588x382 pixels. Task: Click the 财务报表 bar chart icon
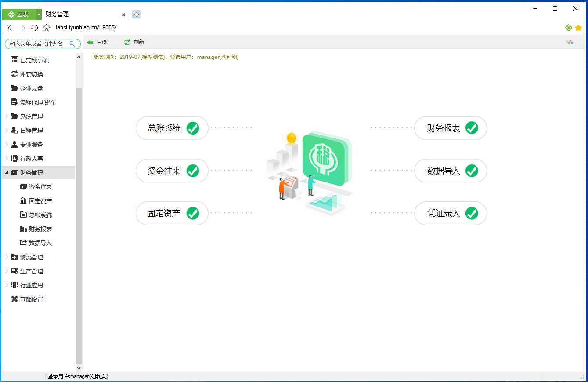(23, 229)
